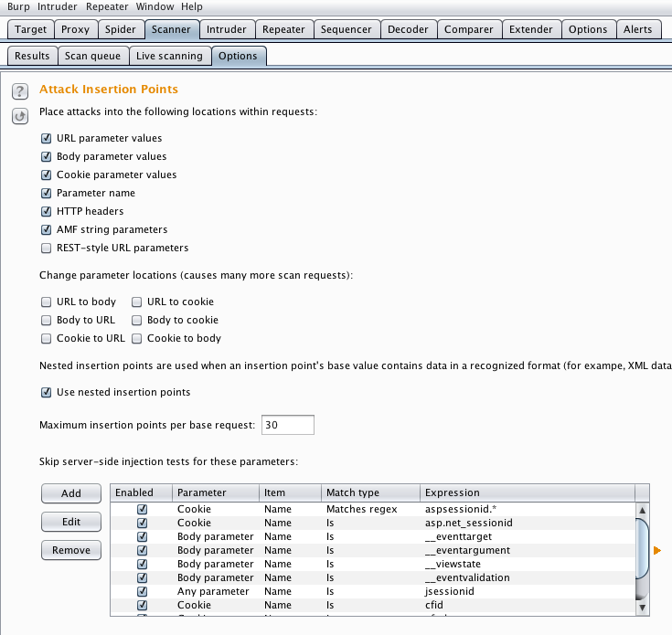Switch to the Proxy tab
This screenshot has width=672, height=635.
[x=75, y=29]
